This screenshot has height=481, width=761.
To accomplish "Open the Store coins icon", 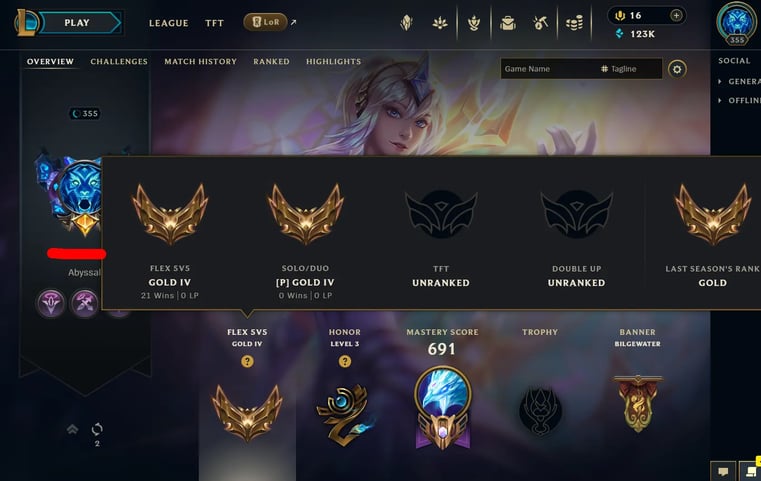I will click(574, 23).
